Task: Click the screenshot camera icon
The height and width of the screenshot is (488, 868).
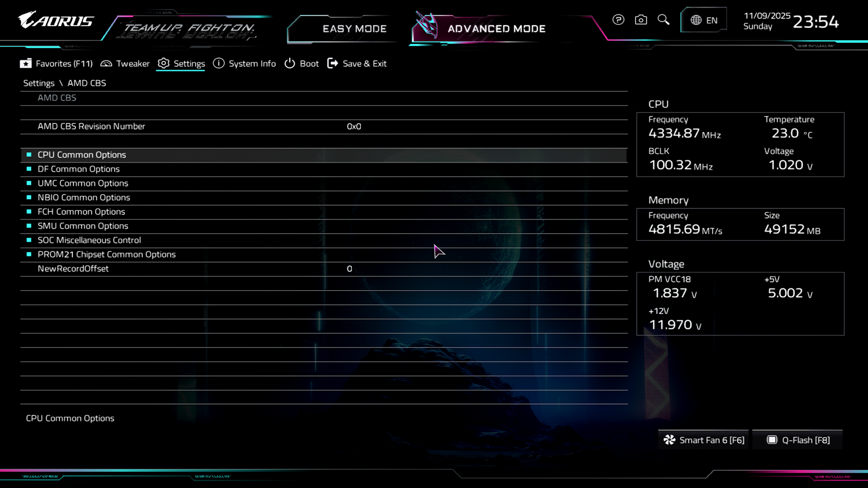Action: click(x=641, y=20)
